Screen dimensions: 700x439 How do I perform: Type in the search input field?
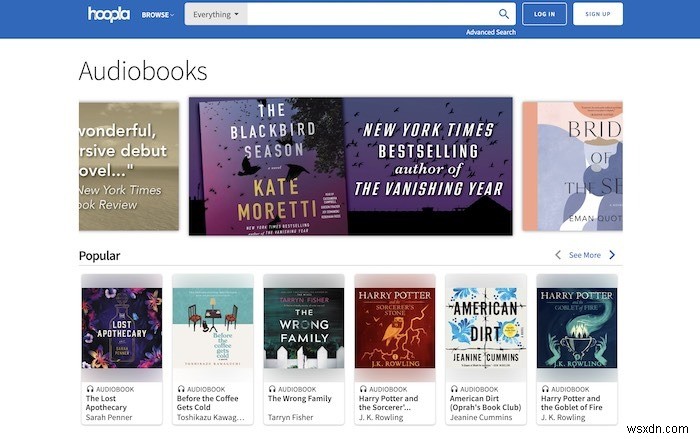coord(370,15)
